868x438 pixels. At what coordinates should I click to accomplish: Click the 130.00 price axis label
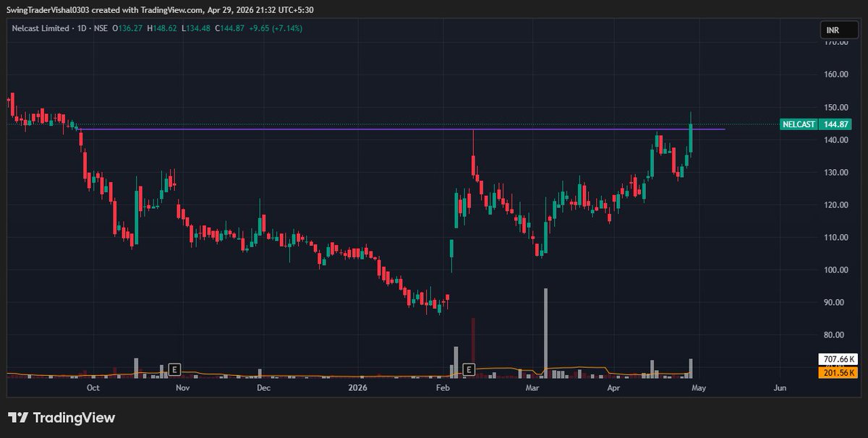point(836,172)
